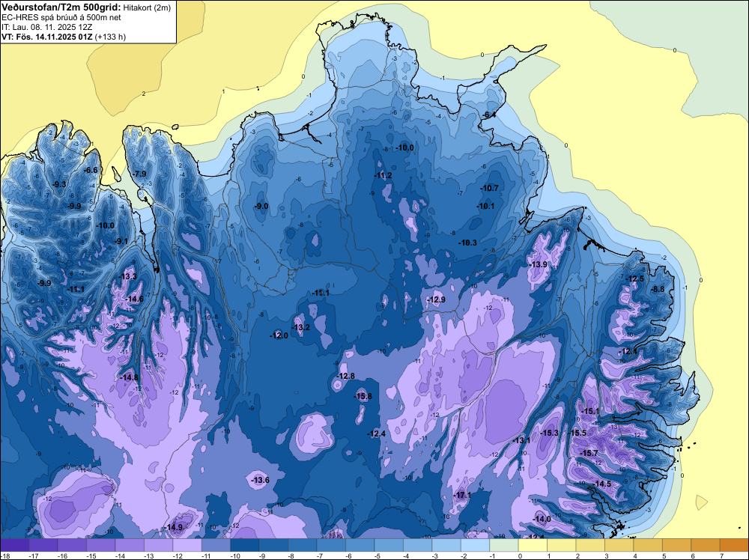Image resolution: width=749 pixels, height=560 pixels.
Task: Click the -10.7 temperature value on map
Action: click(x=490, y=188)
